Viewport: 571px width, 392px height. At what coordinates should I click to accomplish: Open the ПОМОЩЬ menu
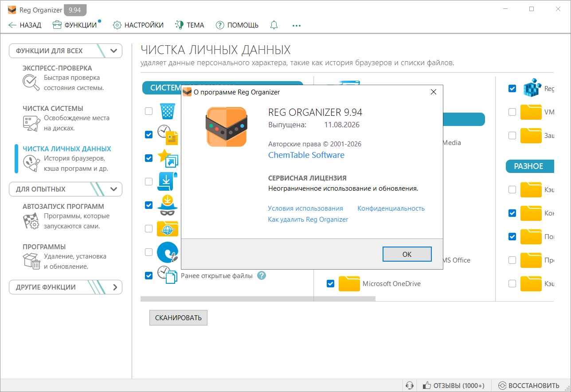tap(237, 25)
